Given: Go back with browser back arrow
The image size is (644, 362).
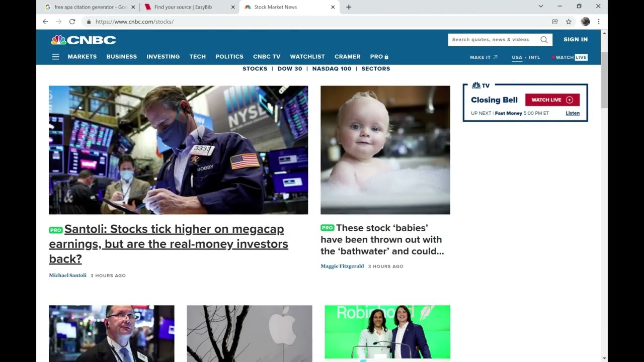Looking at the screenshot, I should tap(45, 22).
